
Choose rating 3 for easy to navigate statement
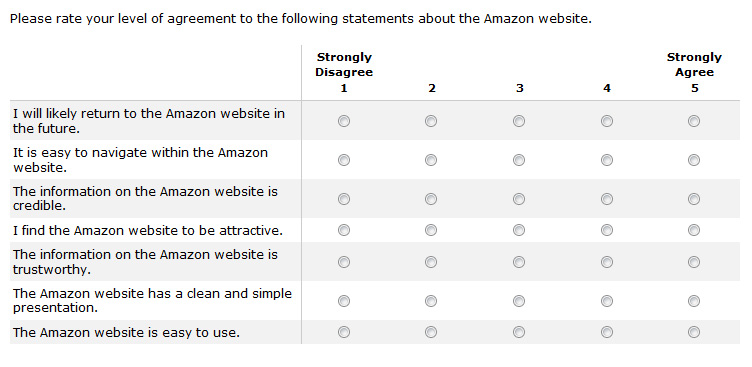coord(518,160)
